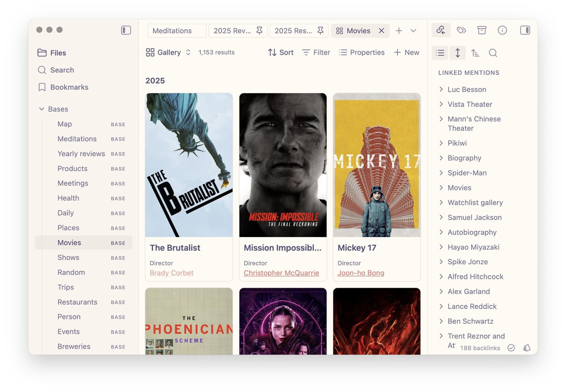Image resolution: width=566 pixels, height=392 pixels.
Task: Open the Sort options
Action: click(x=281, y=52)
